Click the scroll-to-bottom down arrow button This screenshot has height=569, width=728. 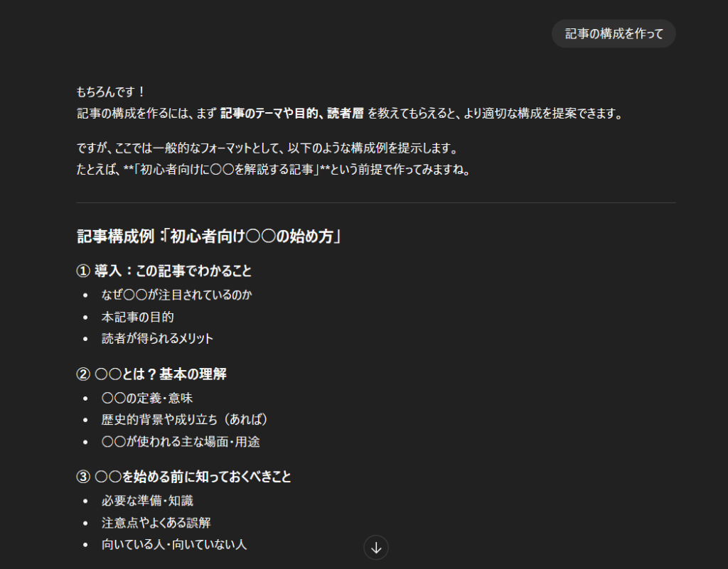click(376, 548)
